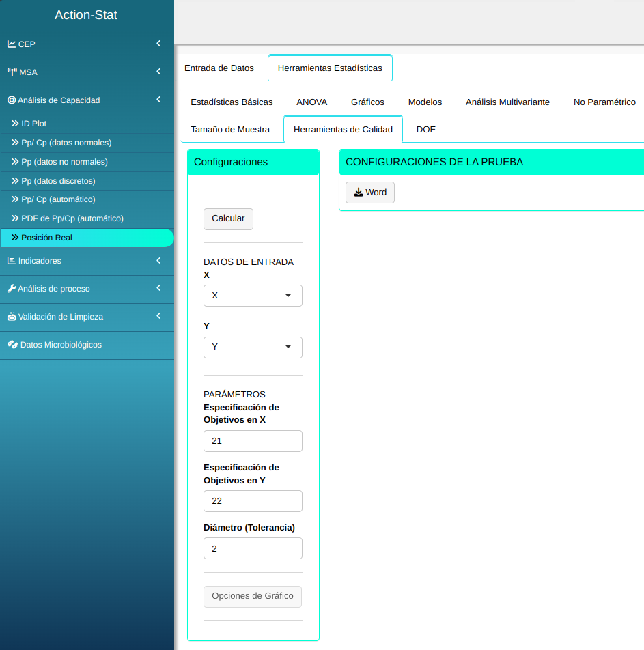Image resolution: width=644 pixels, height=650 pixels.
Task: Switch to the Entrada de Datos tab
Action: (219, 68)
